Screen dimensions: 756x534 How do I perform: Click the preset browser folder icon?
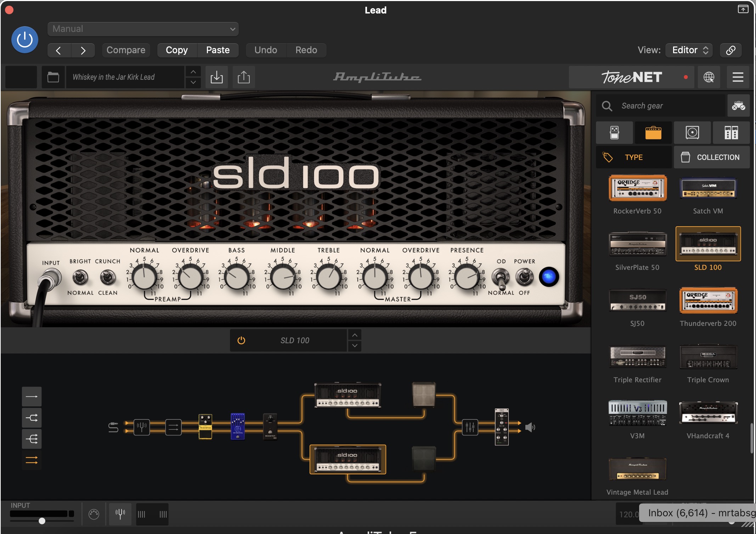pyautogui.click(x=53, y=77)
